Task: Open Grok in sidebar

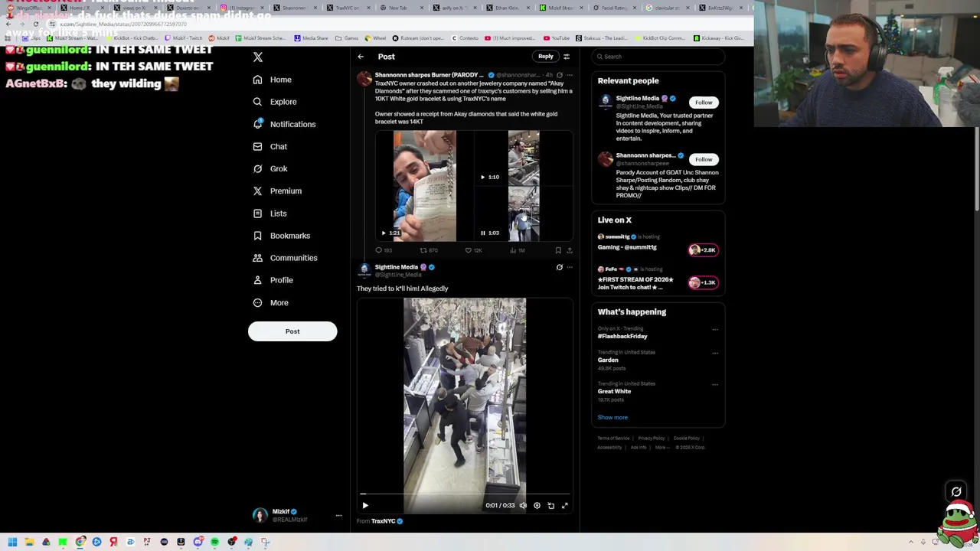Action: click(x=269, y=168)
